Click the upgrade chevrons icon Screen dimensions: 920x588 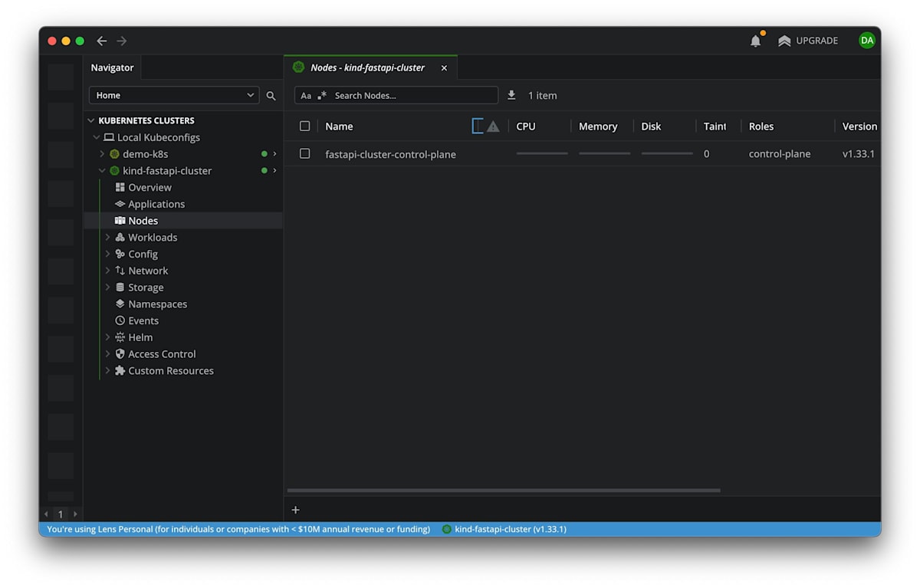click(784, 41)
